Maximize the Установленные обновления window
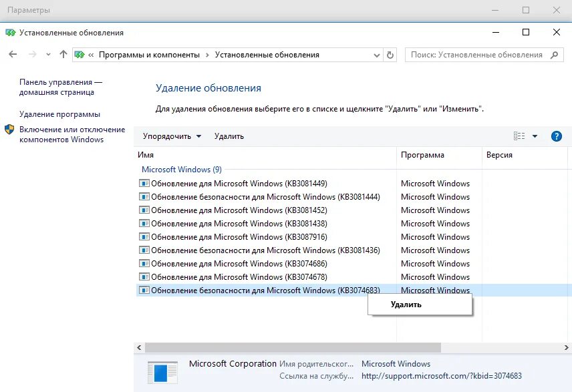Image resolution: width=572 pixels, height=392 pixels. [526, 32]
